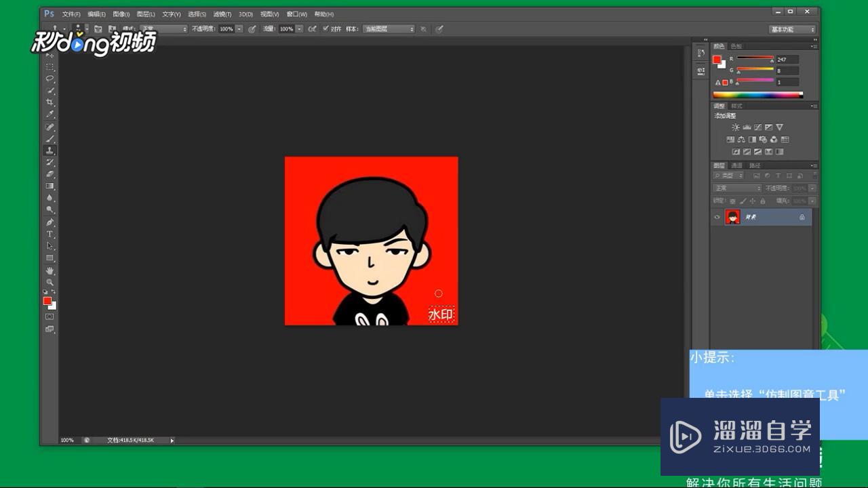Open the opacity (不透明度) slider dropdown
The height and width of the screenshot is (488, 868).
240,29
